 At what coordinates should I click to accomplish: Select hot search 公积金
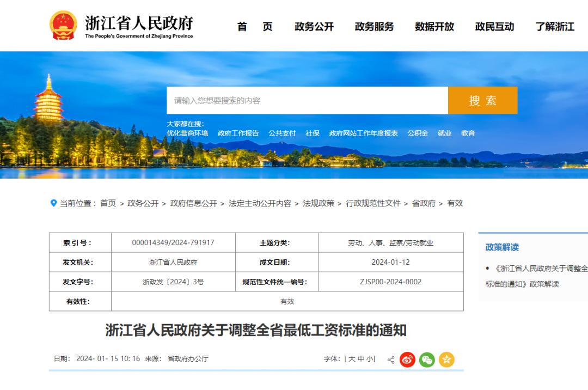(418, 133)
